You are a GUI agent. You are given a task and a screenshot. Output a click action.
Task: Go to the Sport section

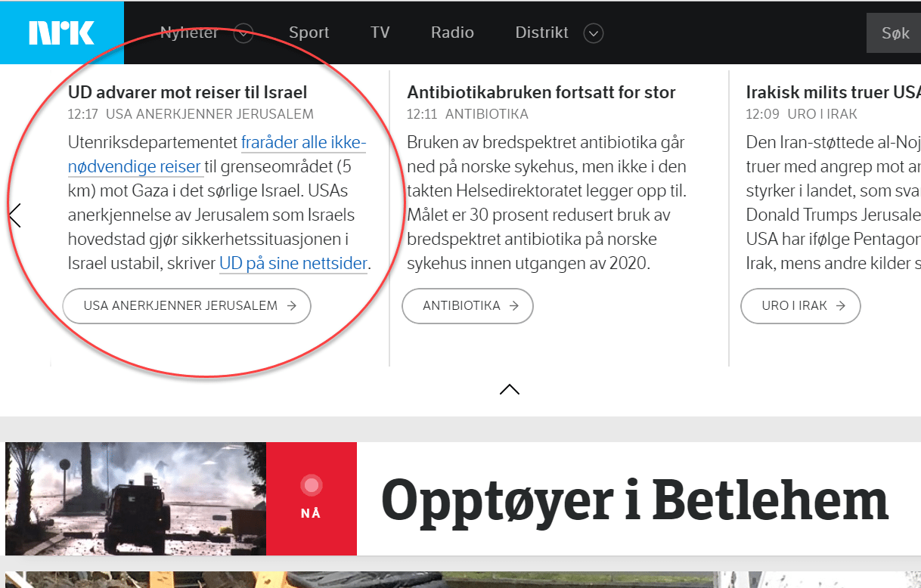(x=309, y=32)
